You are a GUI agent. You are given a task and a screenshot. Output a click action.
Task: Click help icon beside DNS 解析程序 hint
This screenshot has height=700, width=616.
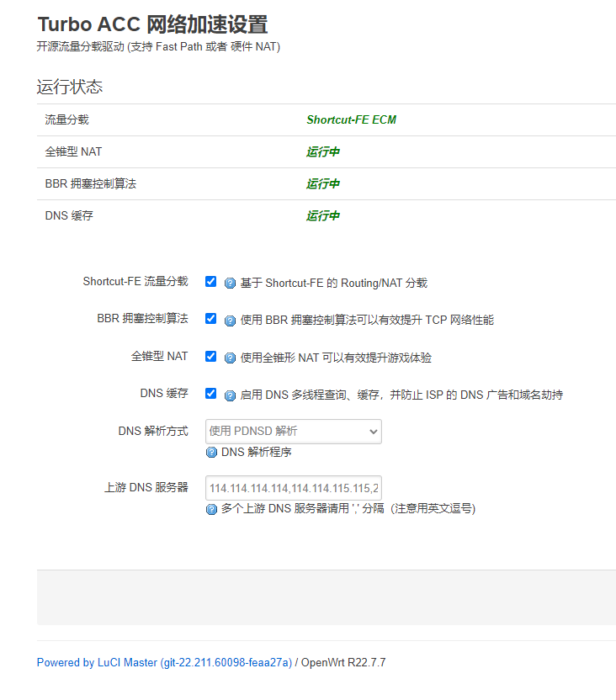pos(211,453)
